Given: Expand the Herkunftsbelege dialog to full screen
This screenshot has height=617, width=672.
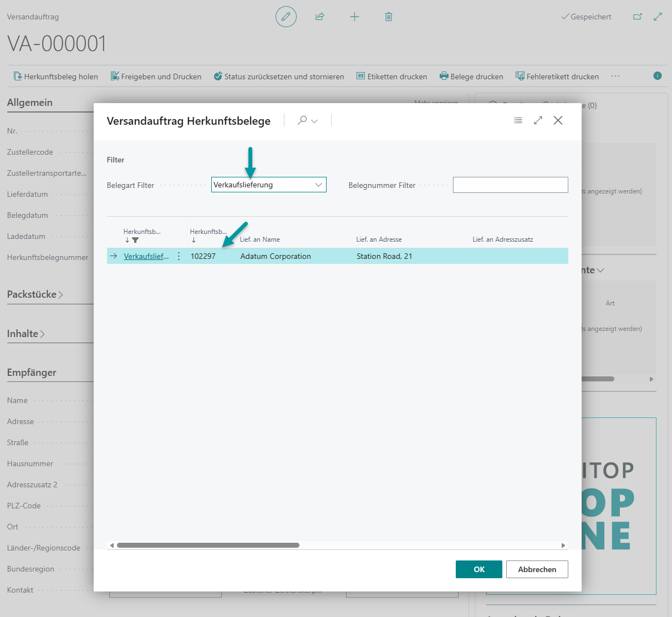Looking at the screenshot, I should [538, 120].
